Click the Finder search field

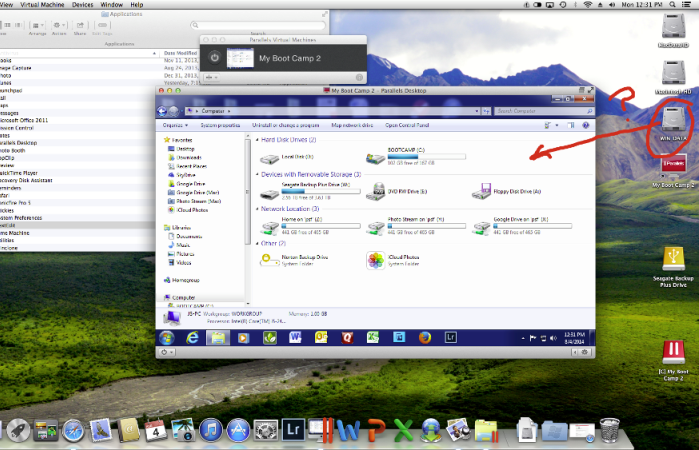[258, 25]
